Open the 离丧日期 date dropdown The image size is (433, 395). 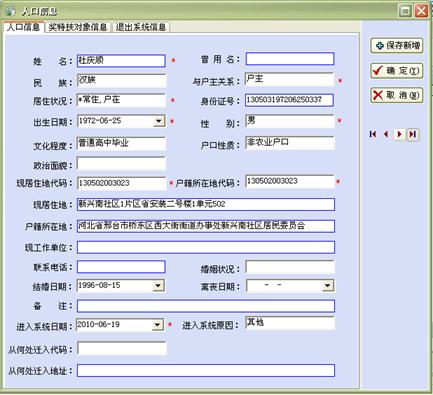click(328, 286)
